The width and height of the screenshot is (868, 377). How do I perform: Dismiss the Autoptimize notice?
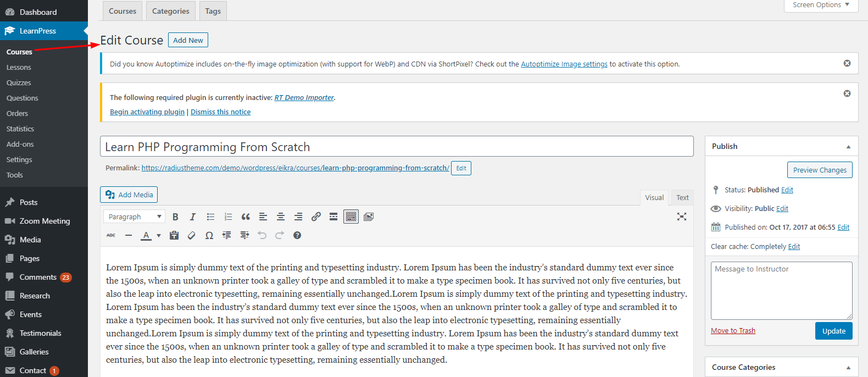point(847,63)
